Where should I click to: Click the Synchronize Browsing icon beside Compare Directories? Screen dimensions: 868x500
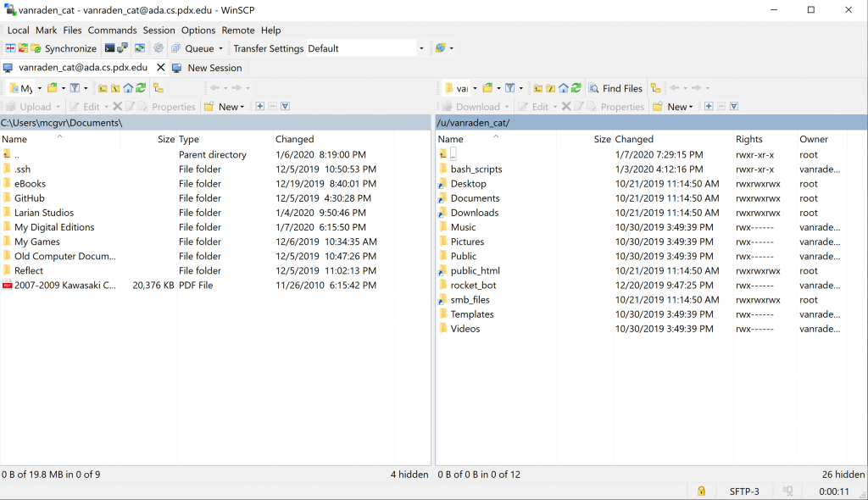tap(23, 48)
